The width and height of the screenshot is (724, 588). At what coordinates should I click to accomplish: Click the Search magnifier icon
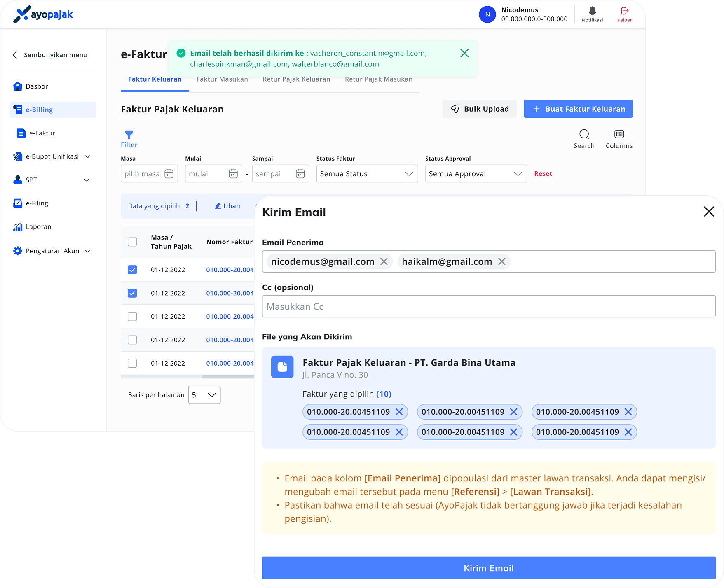584,134
